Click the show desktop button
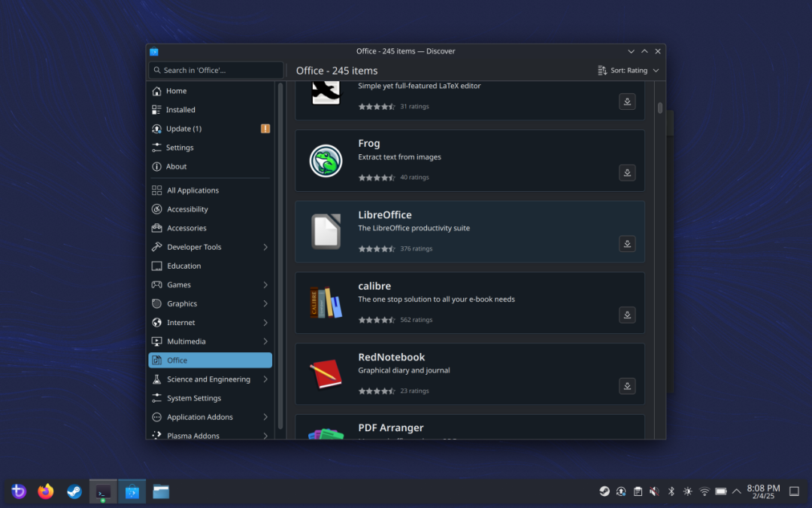This screenshot has width=812, height=508. coord(794,491)
